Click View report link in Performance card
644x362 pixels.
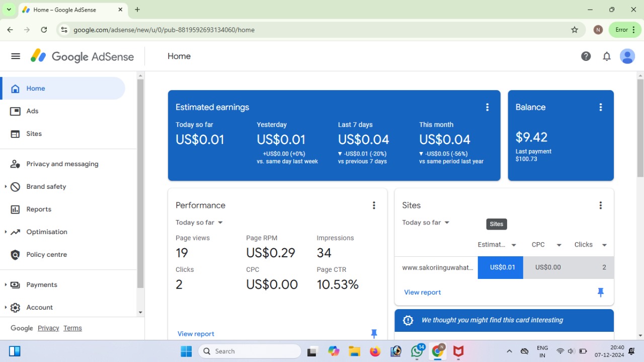click(196, 334)
